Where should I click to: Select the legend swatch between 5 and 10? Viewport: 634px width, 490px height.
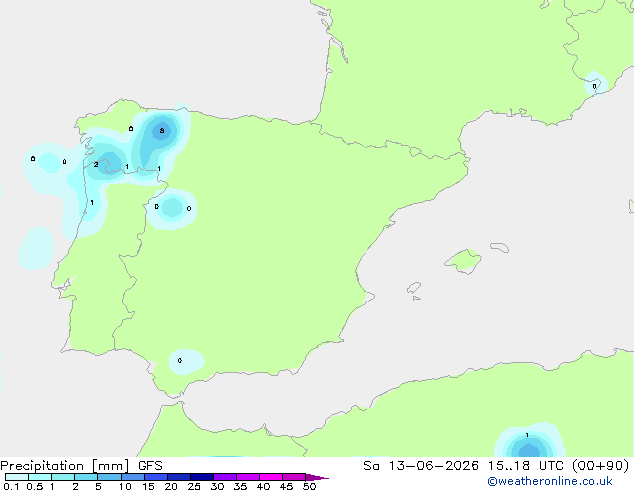(109, 477)
